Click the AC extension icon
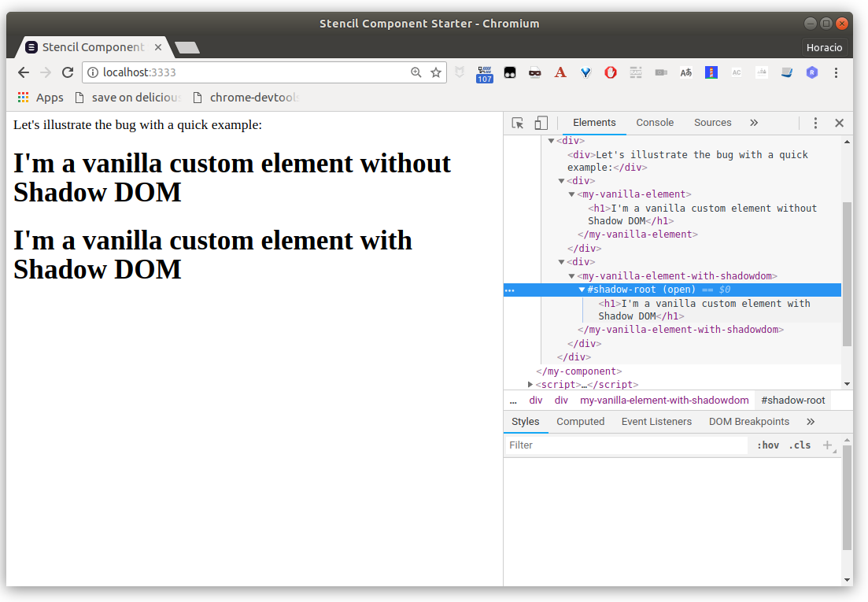The height and width of the screenshot is (602, 868). click(x=737, y=72)
